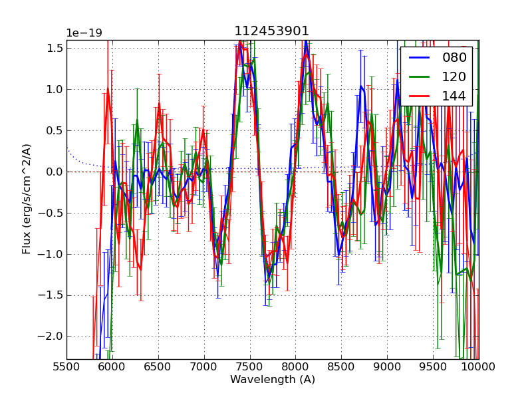Click the 1e-19 exponent label
This screenshot has width=532, height=399.
coord(84,33)
